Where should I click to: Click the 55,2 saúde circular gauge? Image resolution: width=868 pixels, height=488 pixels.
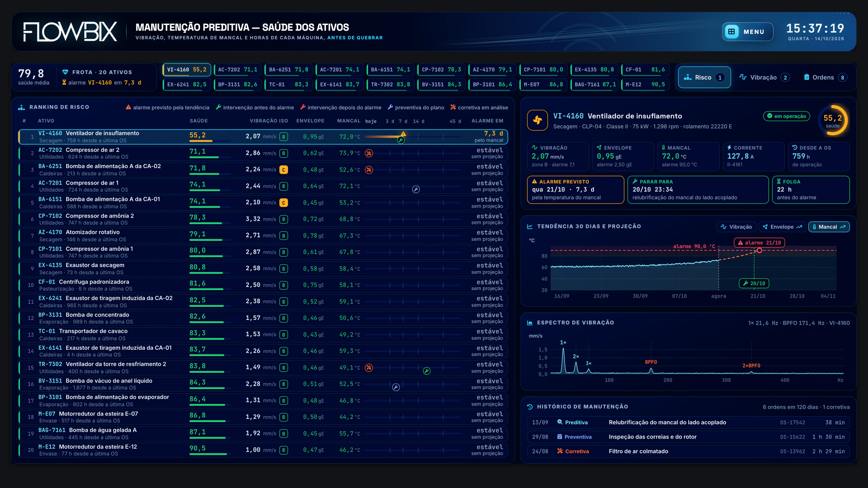[833, 120]
